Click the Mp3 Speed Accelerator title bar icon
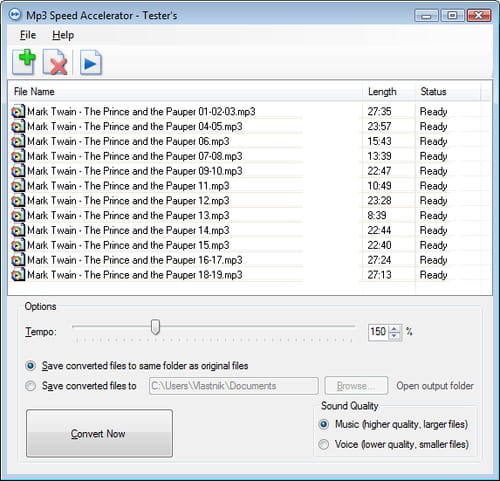 point(15,15)
